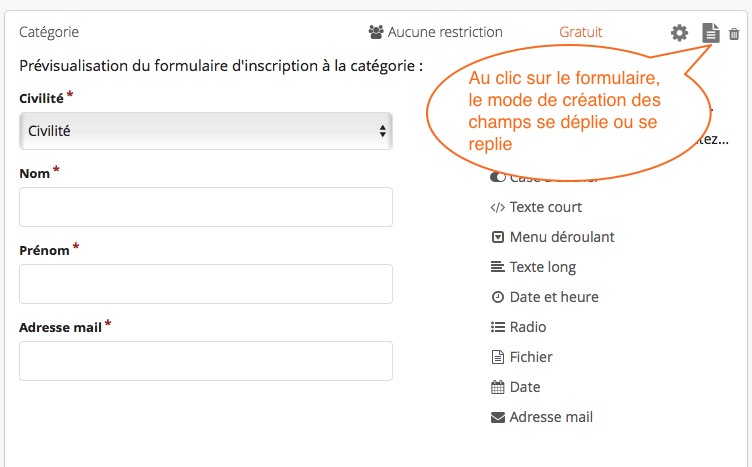
Task: Click the Civilité dropdown arrows
Action: click(382, 131)
